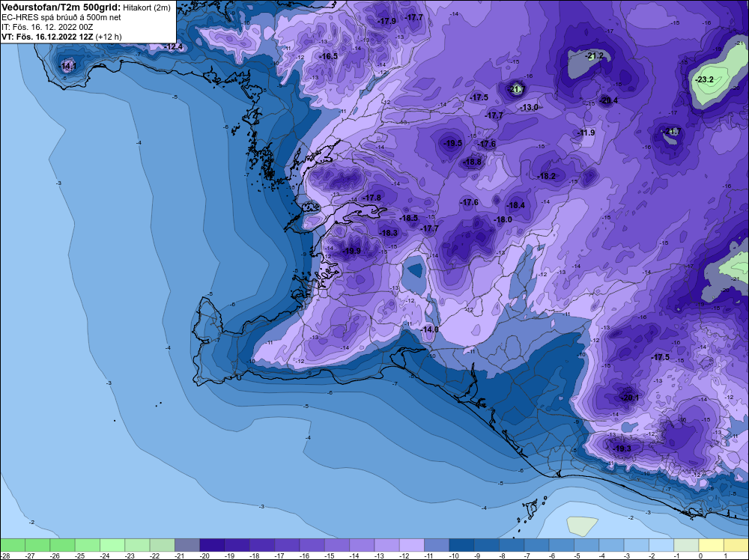This screenshot has height=560, width=749.
Task: Click the -5 blue legend swatch
Action: [x=586, y=545]
